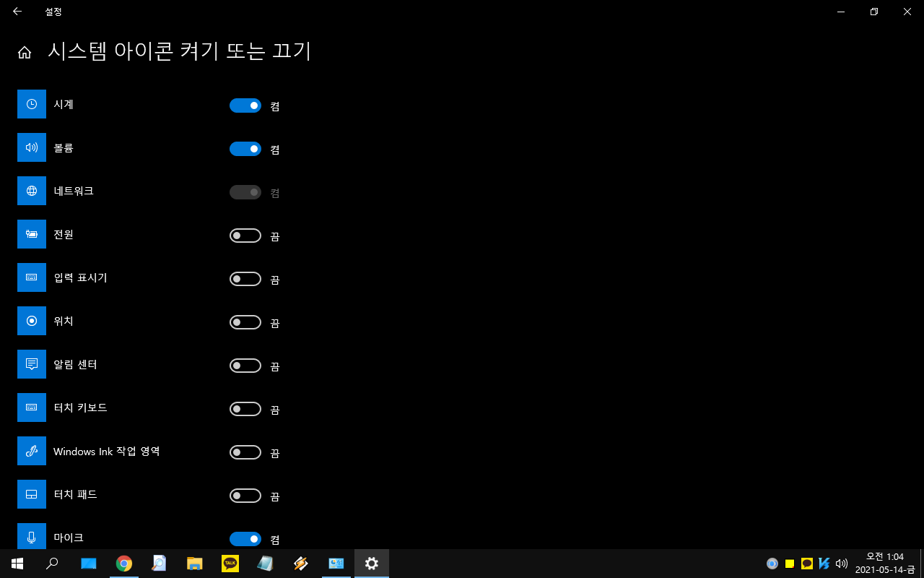Enable the 입력 표시기 toggle
Screen dimensions: 924x578
[x=245, y=279]
